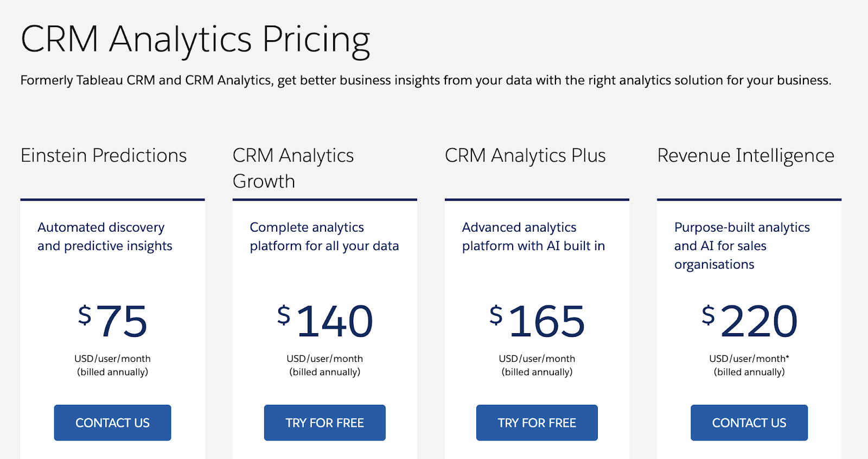Click "Purpose-built analytics and AI for sales organisations"

742,246
